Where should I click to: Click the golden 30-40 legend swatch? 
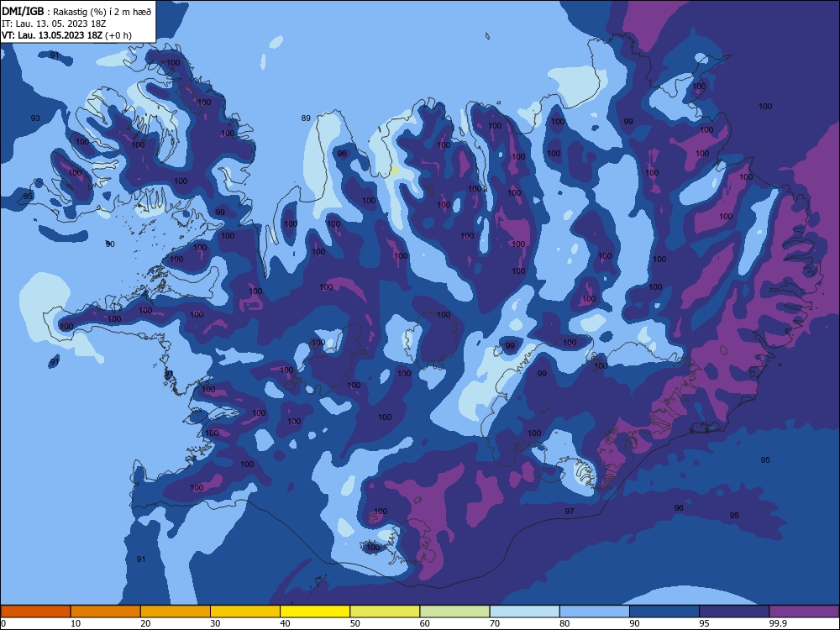[x=245, y=612]
